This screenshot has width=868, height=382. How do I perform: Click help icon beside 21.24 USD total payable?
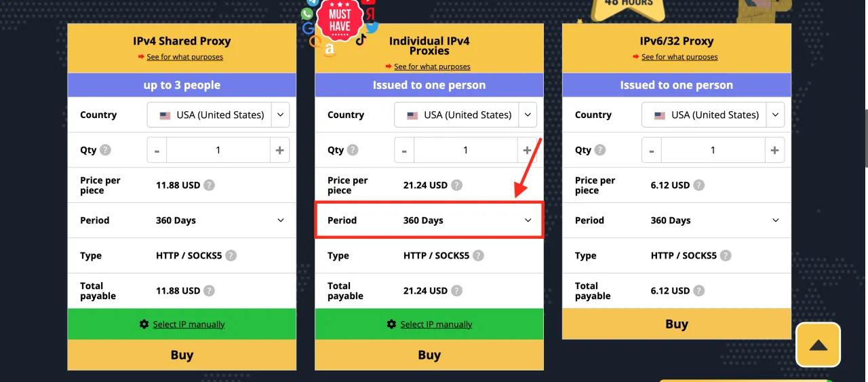(457, 290)
